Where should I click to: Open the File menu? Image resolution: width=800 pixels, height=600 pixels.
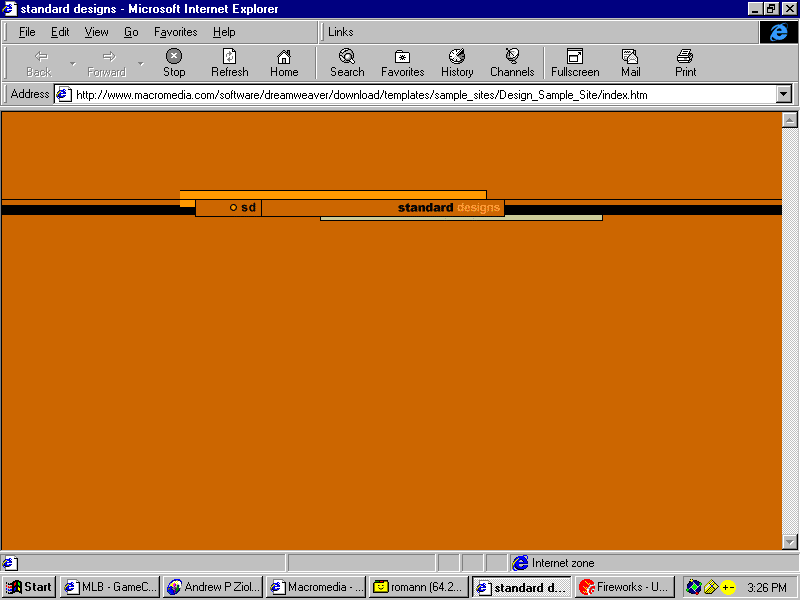[x=27, y=32]
